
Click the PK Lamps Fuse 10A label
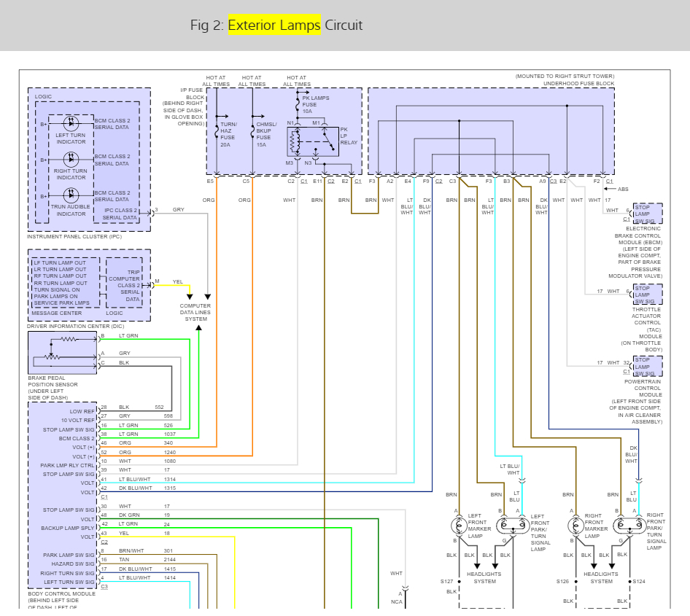(x=315, y=105)
